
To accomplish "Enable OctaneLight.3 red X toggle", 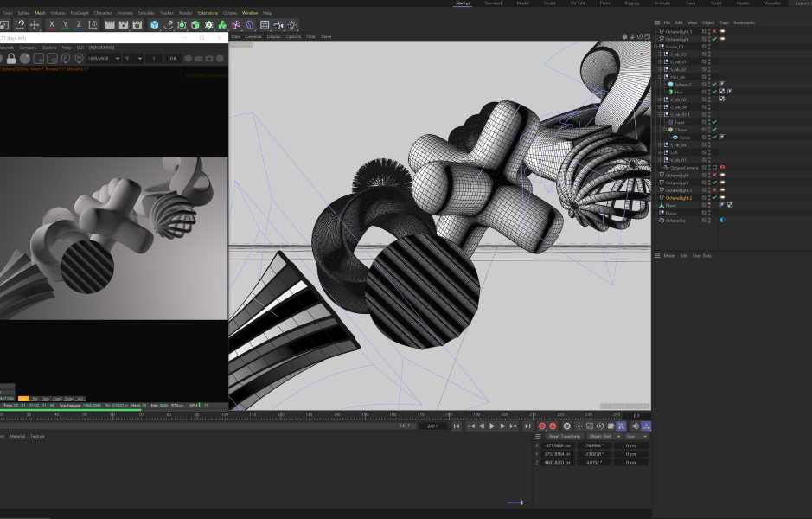I will pyautogui.click(x=714, y=32).
